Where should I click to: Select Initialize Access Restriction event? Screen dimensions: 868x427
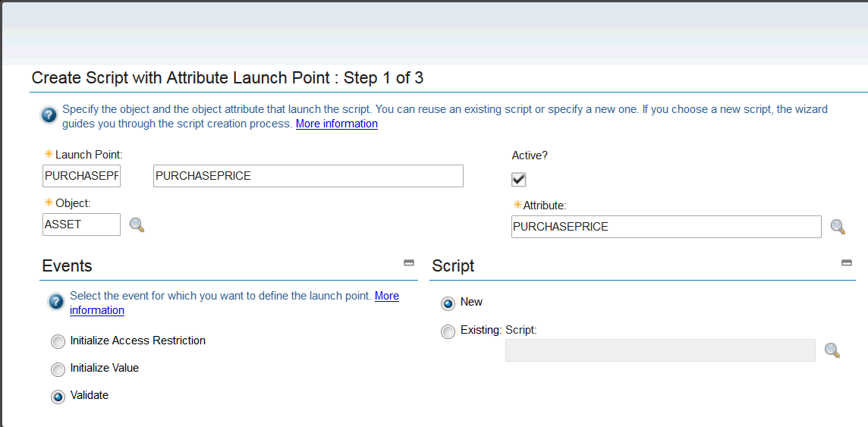pos(58,342)
